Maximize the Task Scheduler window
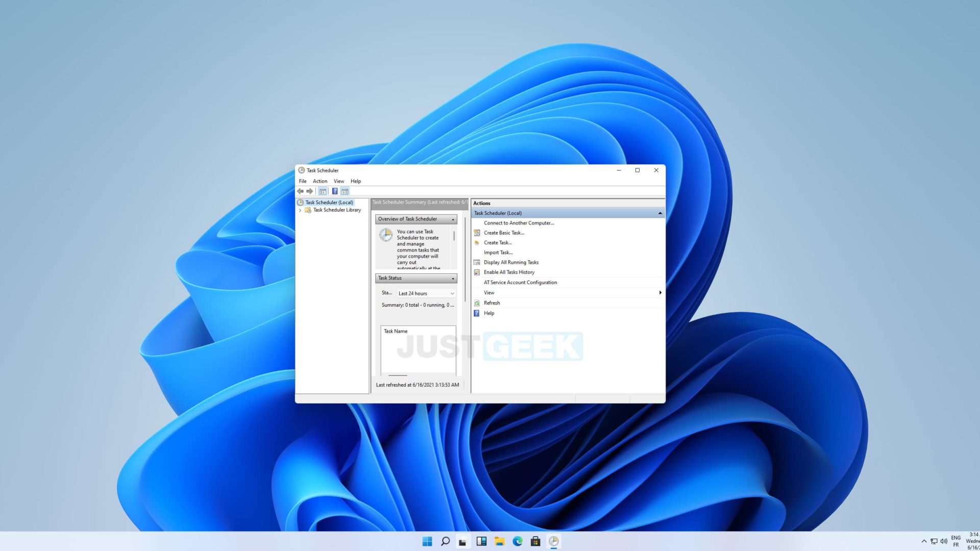This screenshot has width=980, height=551. [638, 170]
